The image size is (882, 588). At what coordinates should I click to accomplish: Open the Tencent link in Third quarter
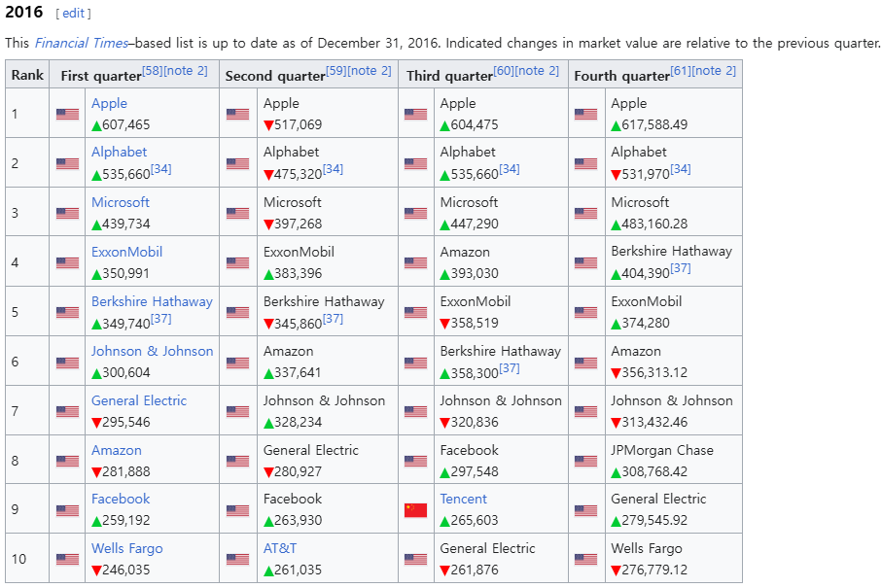[464, 499]
